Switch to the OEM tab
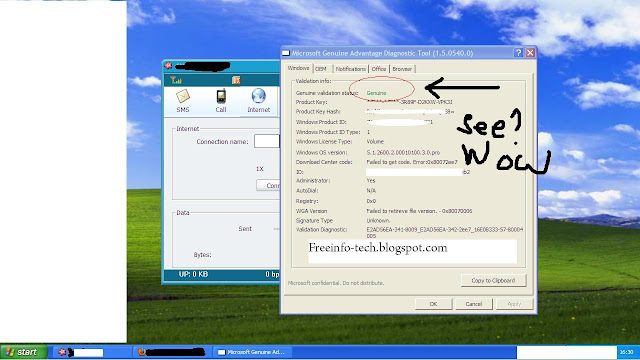This screenshot has width=640, height=360. pos(321,69)
